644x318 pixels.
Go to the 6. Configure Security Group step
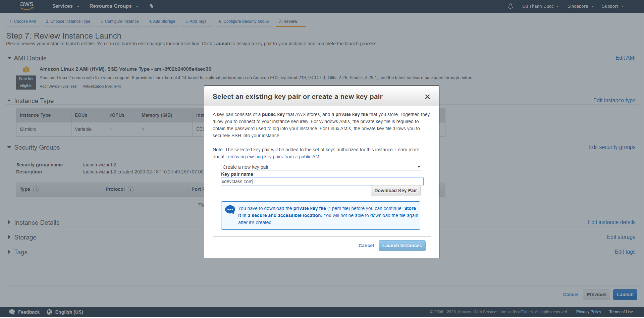pyautogui.click(x=244, y=21)
